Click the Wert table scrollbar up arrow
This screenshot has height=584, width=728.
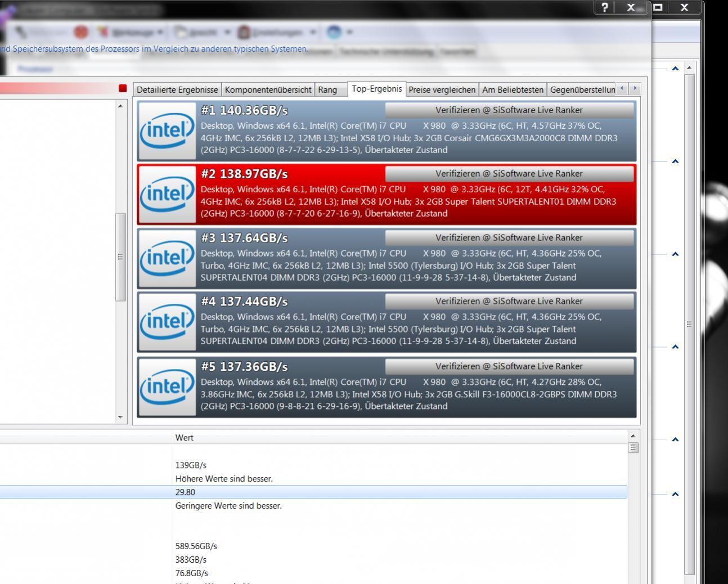point(633,436)
